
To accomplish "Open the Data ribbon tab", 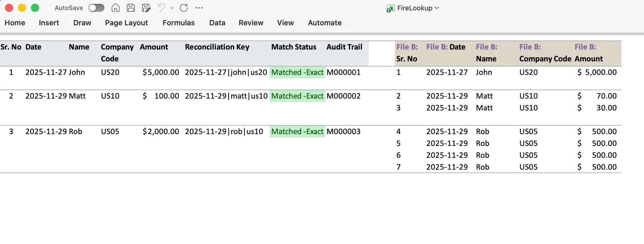I will (x=217, y=23).
